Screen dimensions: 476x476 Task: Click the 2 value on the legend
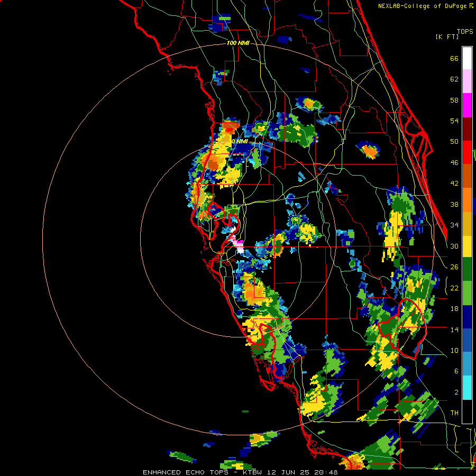click(456, 392)
